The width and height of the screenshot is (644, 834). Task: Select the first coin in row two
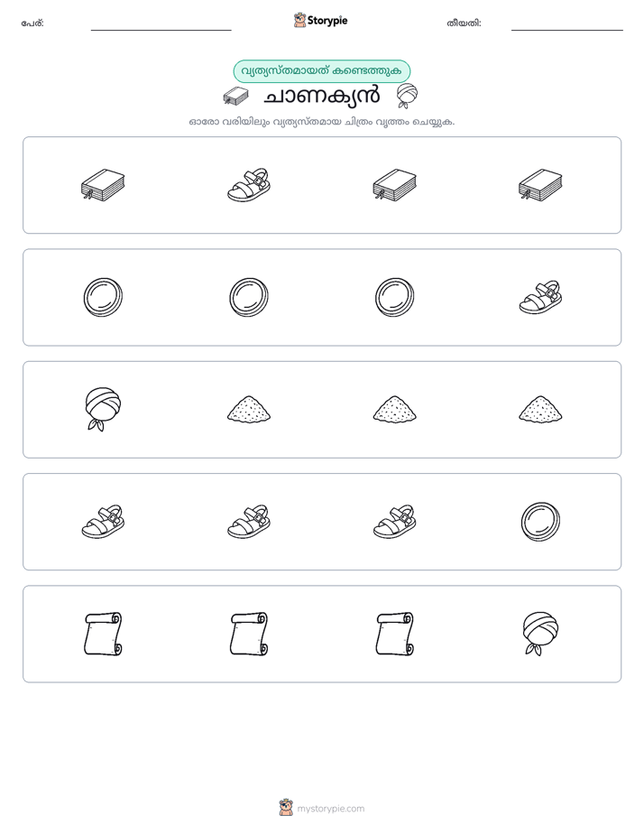(x=103, y=297)
